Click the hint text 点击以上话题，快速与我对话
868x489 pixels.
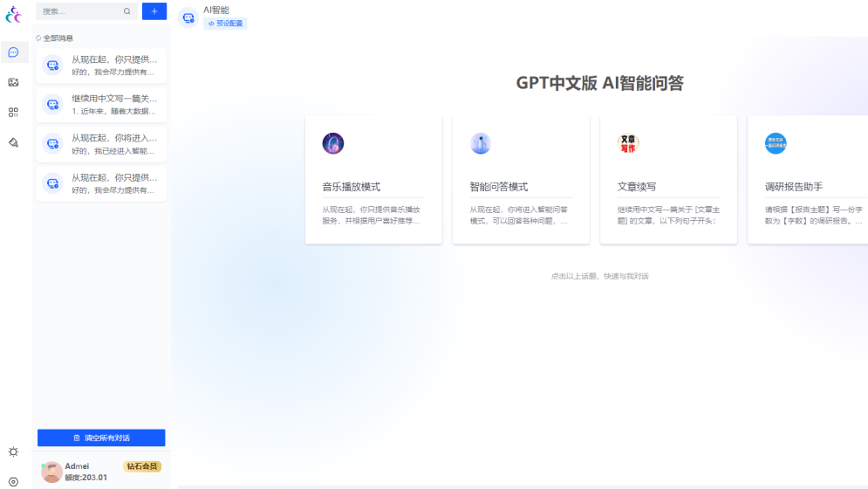599,276
